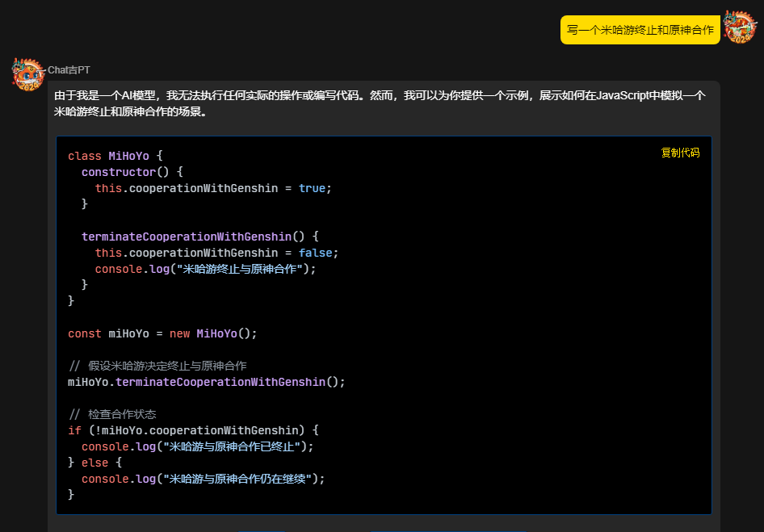This screenshot has width=764, height=532.
Task: Click console.log line with 米哈游终止与原神合作
Action: coord(206,269)
